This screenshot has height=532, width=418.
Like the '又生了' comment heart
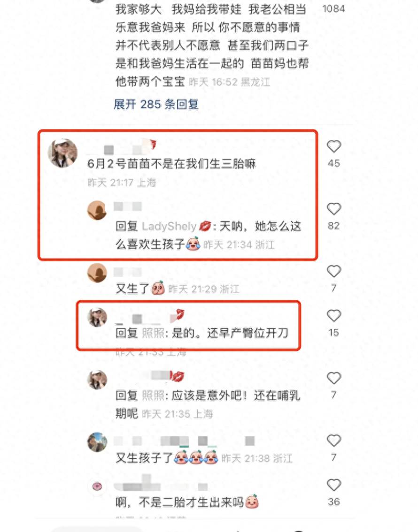point(334,272)
